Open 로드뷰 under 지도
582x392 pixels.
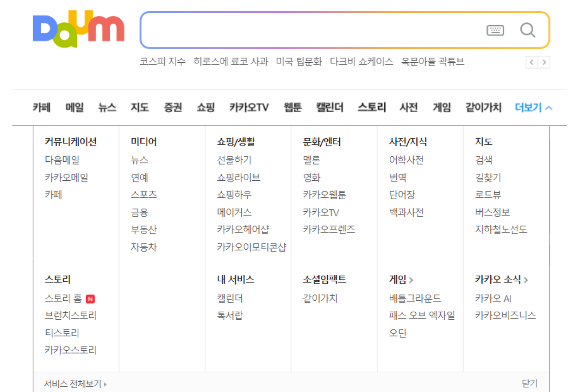pos(488,195)
